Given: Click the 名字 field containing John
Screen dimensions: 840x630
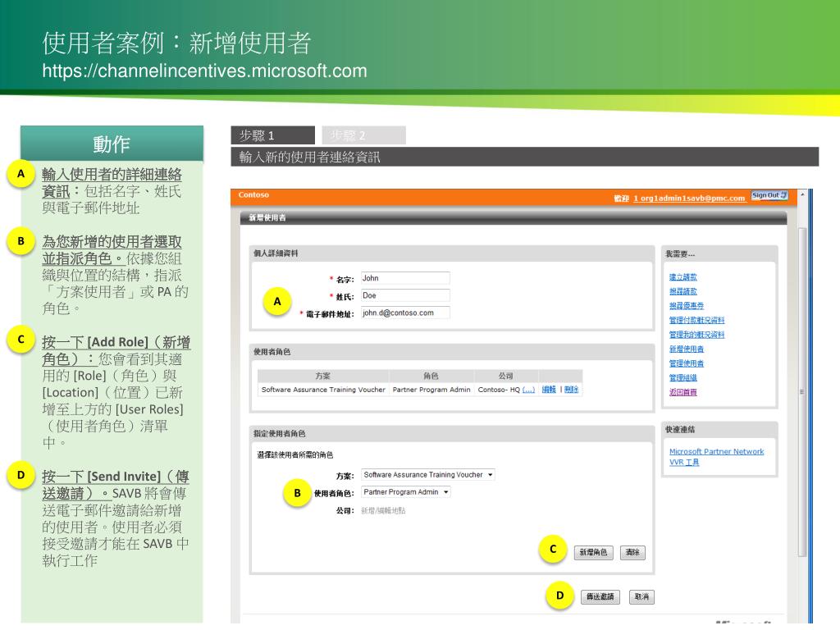Looking at the screenshot, I should click(x=405, y=278).
